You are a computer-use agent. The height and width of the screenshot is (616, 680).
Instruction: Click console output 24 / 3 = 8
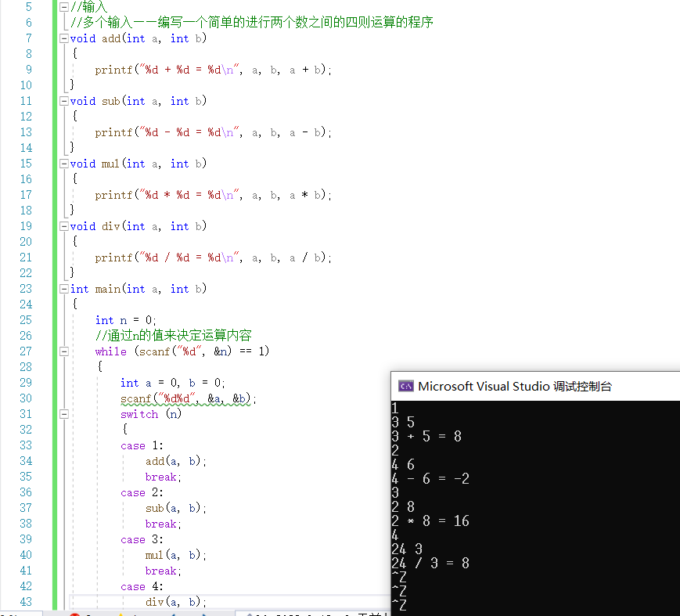point(430,563)
